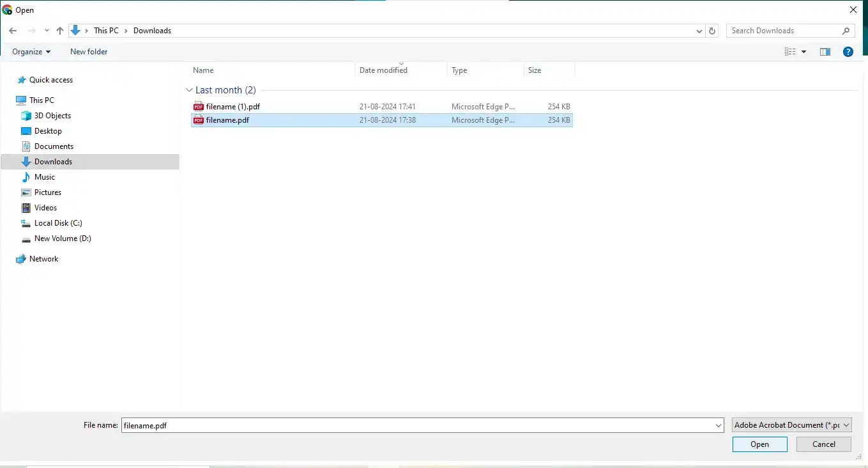This screenshot has width=868, height=468.
Task: Select the filename (1).pdf file
Action: click(x=232, y=107)
